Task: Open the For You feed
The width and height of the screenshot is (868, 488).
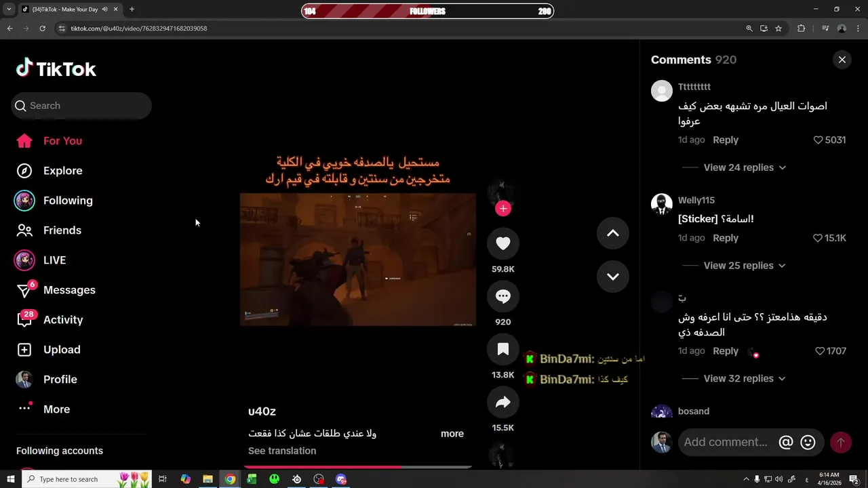Action: (62, 141)
